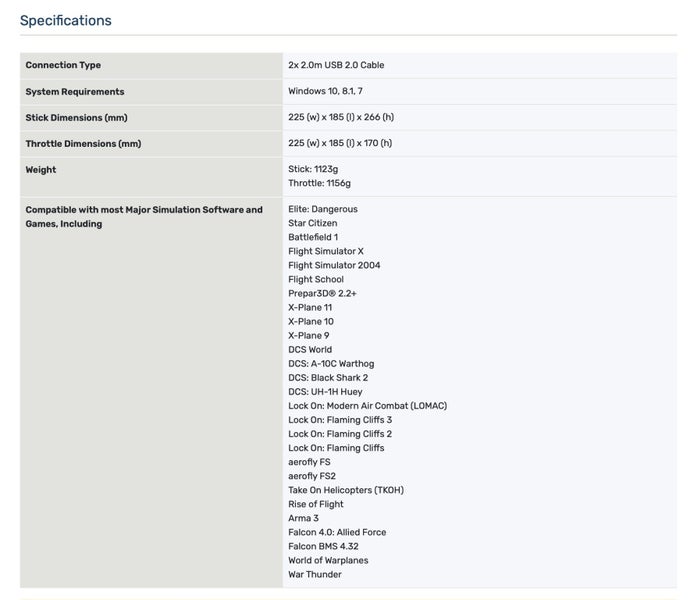Click 'Lock On: Flaming Cliffs 2' entry
This screenshot has width=694, height=600.
(340, 434)
